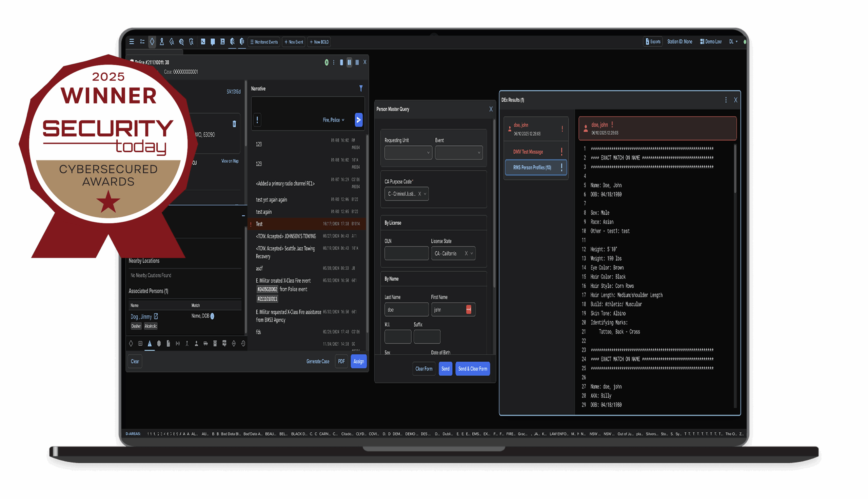This screenshot has width=868, height=499.
Task: Click the send narrative arrow button
Action: [358, 120]
